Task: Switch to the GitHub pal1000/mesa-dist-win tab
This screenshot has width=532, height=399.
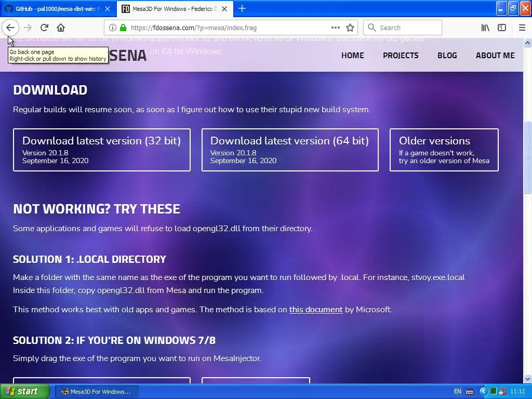Action: point(58,9)
